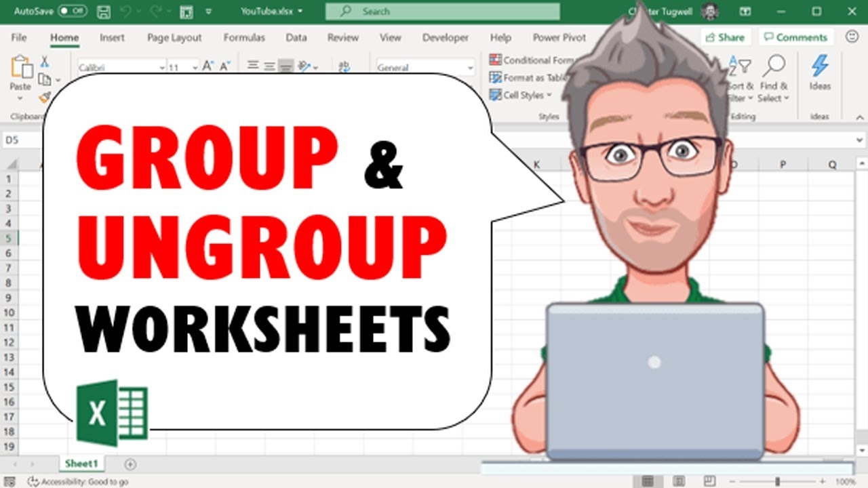The width and height of the screenshot is (868, 488).
Task: Click the Cut scissors icon
Action: click(x=45, y=62)
